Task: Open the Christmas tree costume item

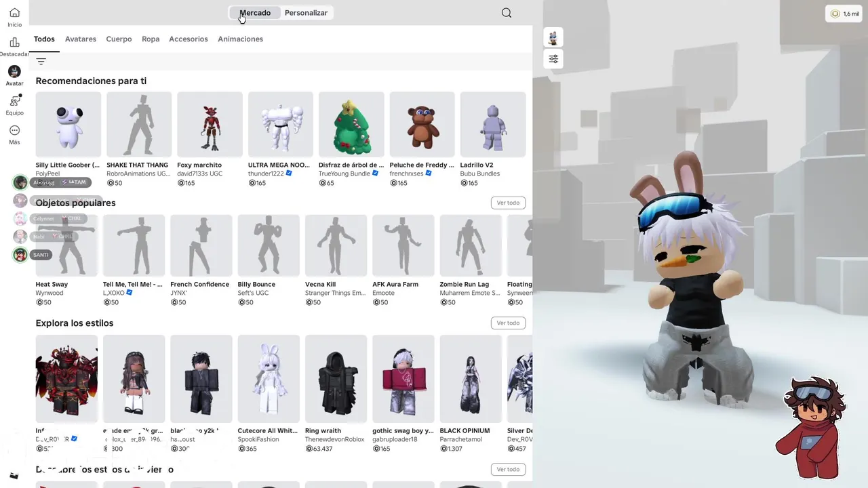Action: (x=351, y=125)
